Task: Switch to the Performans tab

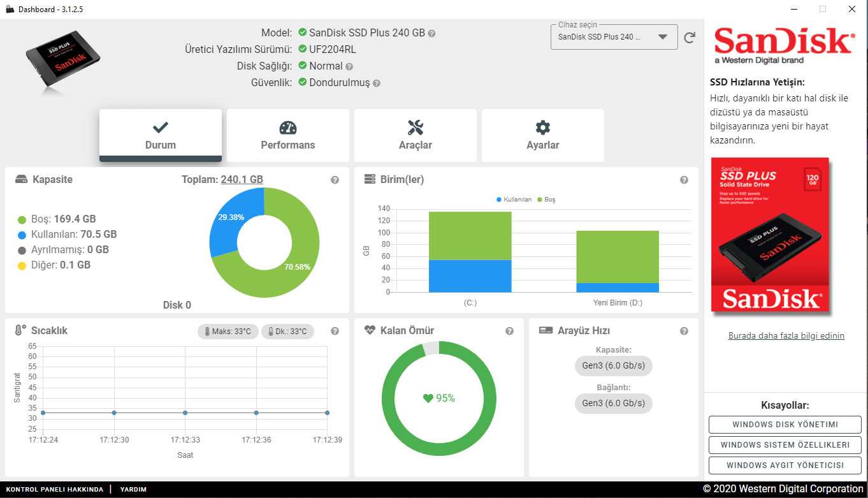Action: click(288, 135)
